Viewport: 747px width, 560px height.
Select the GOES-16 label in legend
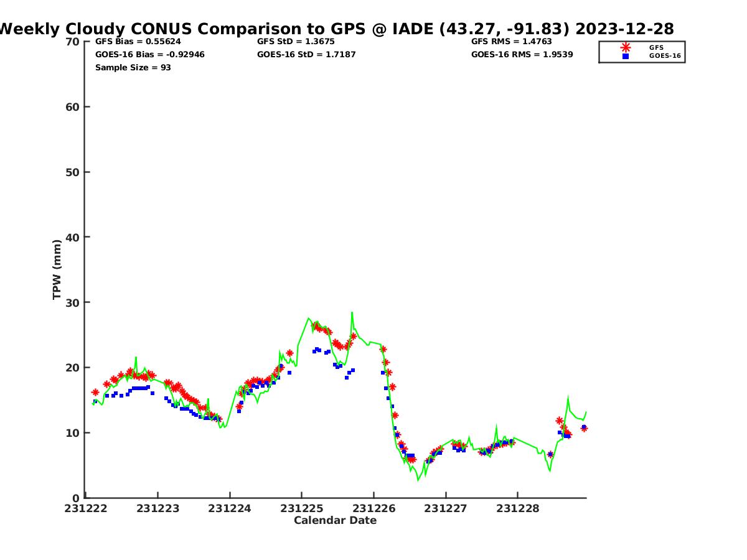click(x=665, y=56)
